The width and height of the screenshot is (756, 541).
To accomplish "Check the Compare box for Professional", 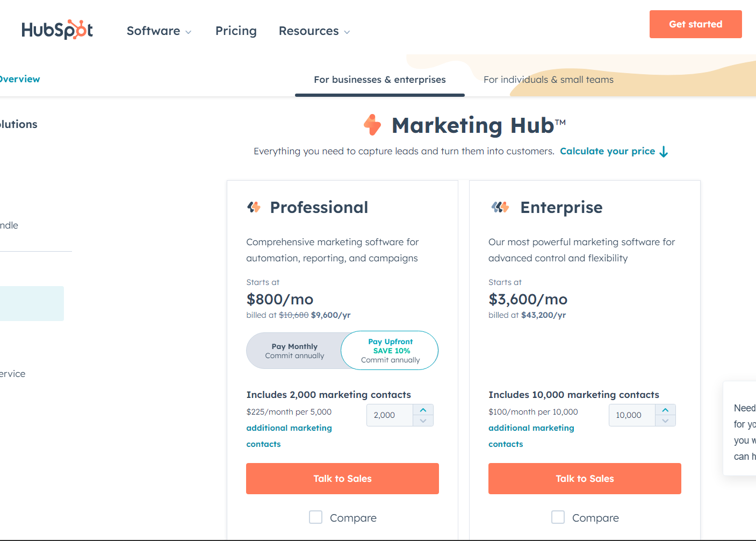I will click(x=316, y=517).
